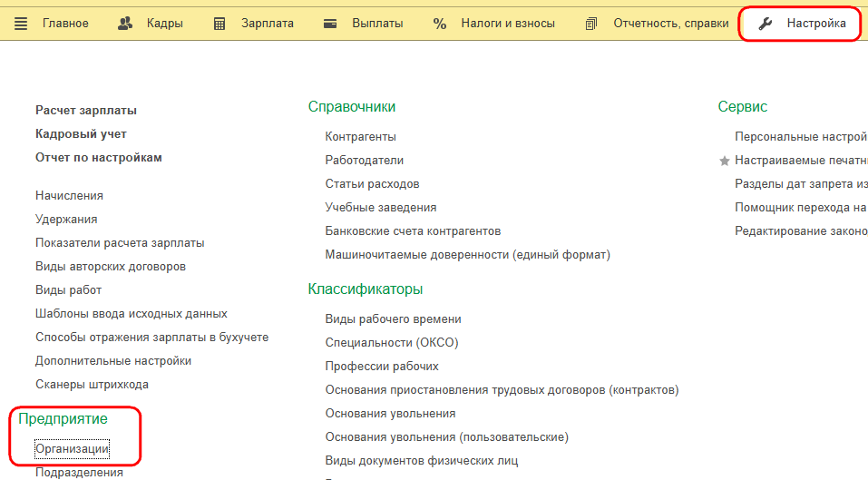Open the Работодатели directory
This screenshot has height=480, width=868.
point(365,160)
